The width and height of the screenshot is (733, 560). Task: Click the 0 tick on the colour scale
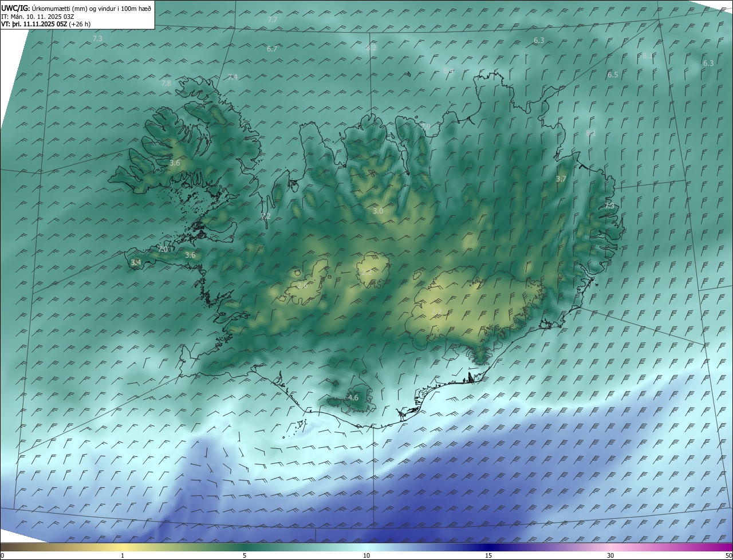pyautogui.click(x=2, y=555)
